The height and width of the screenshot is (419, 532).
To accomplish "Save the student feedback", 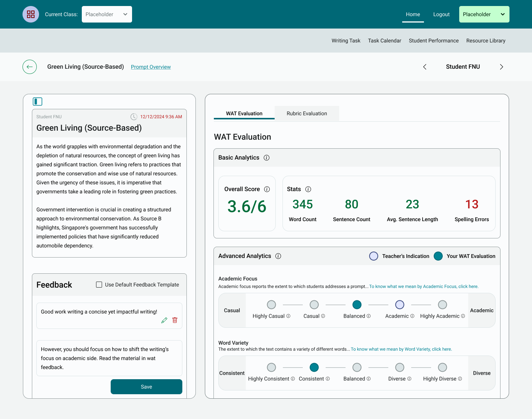I will (x=146, y=386).
